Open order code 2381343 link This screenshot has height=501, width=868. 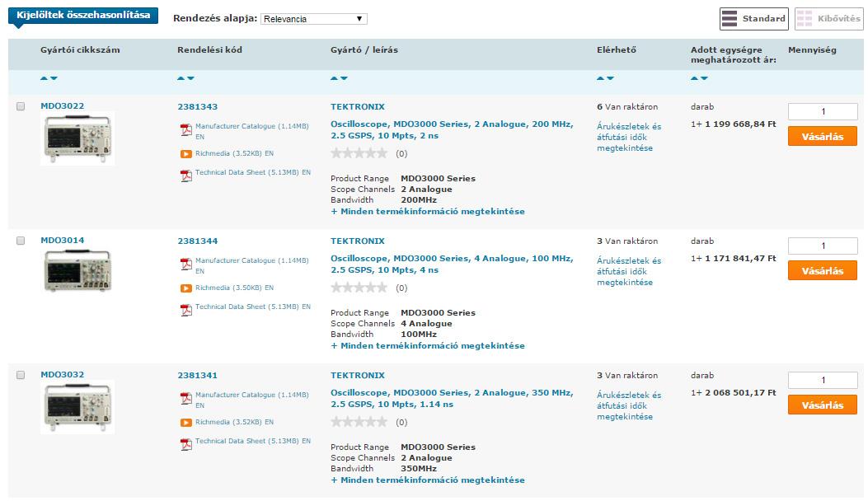(x=198, y=107)
